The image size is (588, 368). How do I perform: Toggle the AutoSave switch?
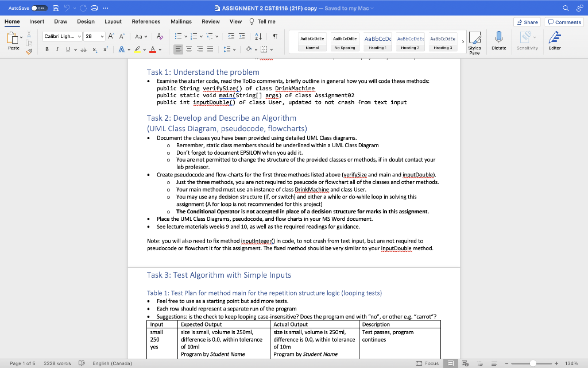tap(39, 8)
